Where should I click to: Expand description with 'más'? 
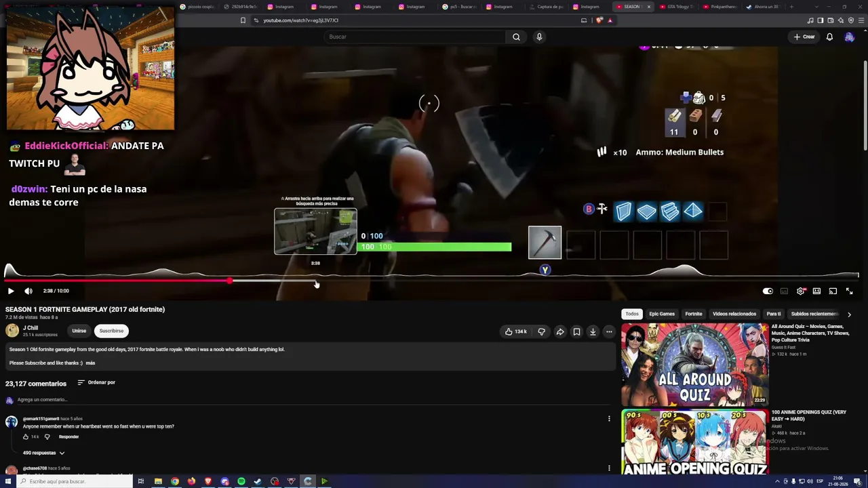(x=90, y=363)
